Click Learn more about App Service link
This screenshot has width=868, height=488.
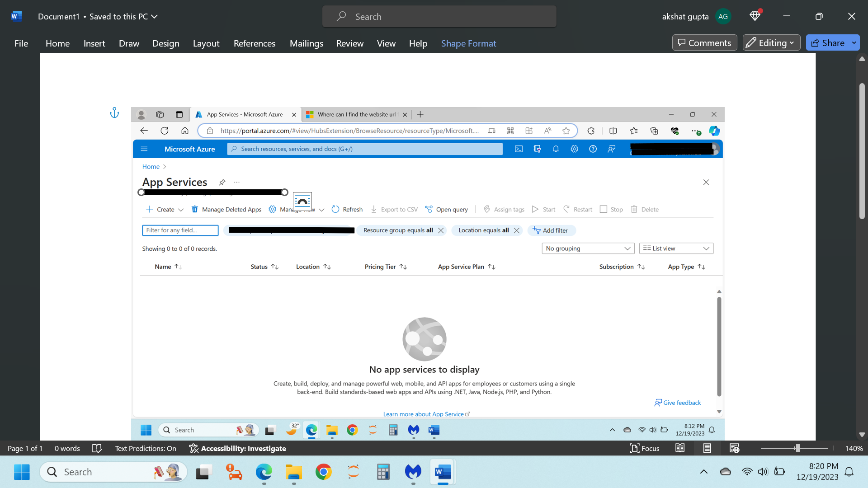click(426, 414)
